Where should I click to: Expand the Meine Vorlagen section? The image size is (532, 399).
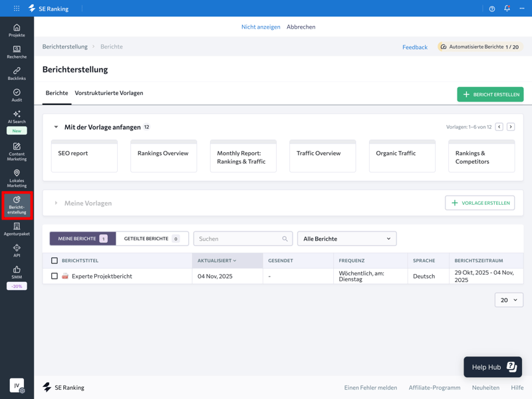coord(56,203)
